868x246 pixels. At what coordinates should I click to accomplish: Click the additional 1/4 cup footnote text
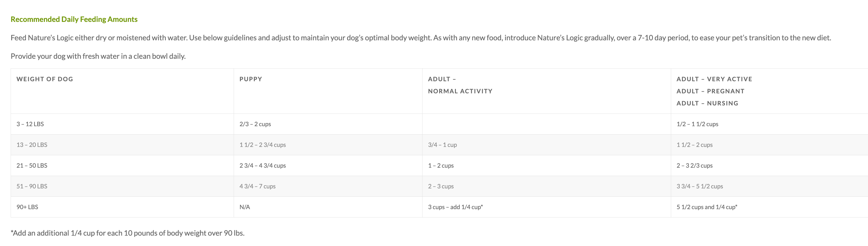127,233
